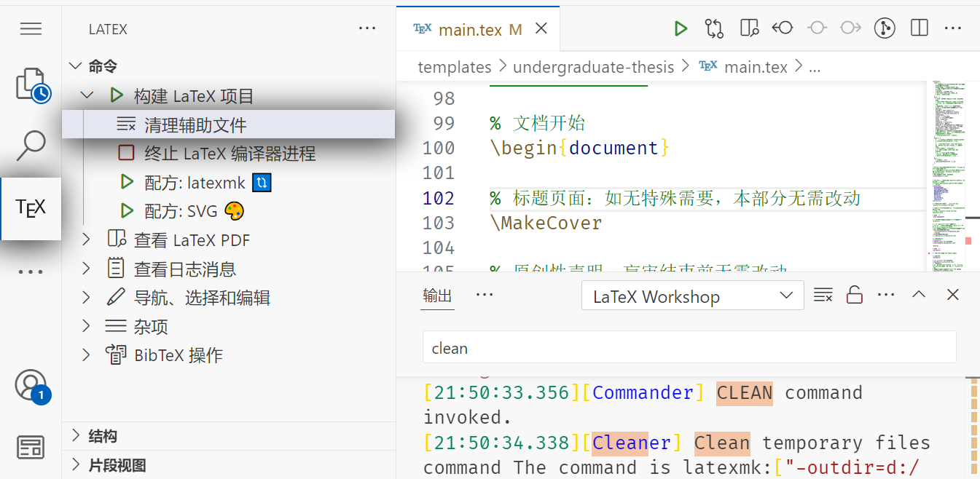
Task: Open the hamburger menu
Action: [x=31, y=28]
